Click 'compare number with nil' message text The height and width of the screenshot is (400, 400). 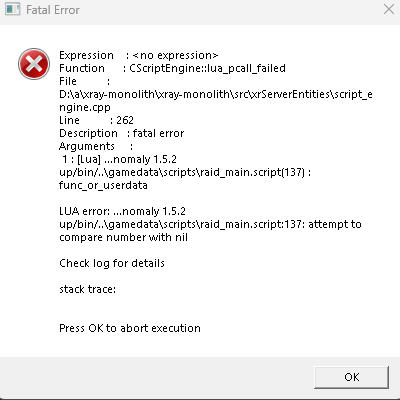(123, 237)
